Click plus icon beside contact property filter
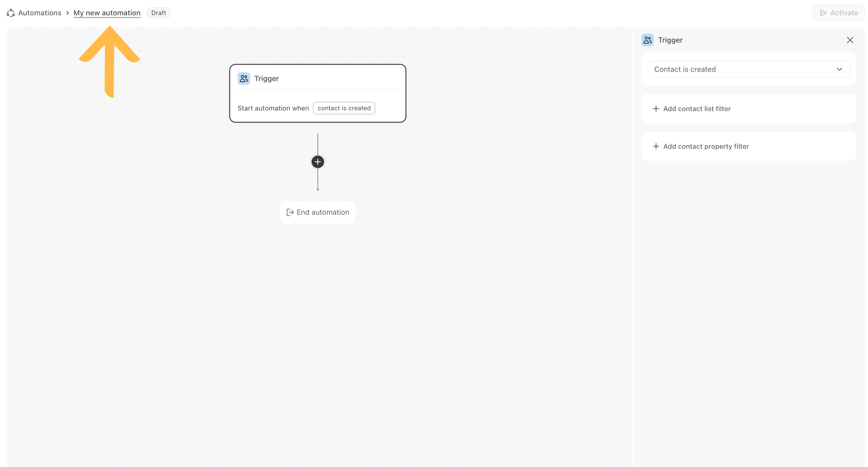 click(x=656, y=147)
